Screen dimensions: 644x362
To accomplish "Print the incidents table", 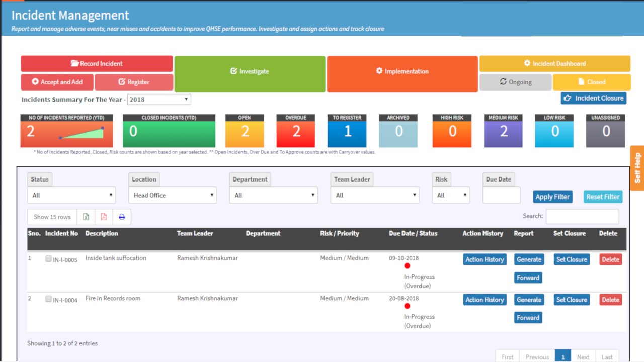I will (x=121, y=216).
